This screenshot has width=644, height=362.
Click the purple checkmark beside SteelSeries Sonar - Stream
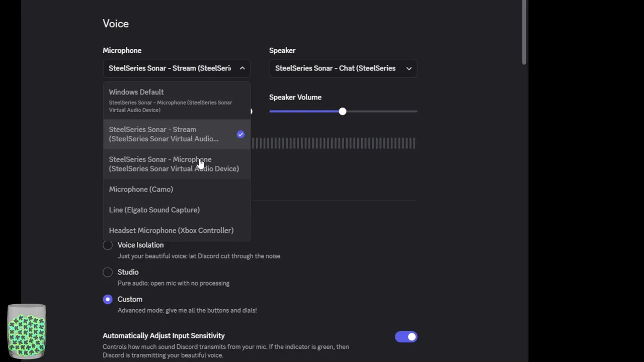[x=240, y=134]
